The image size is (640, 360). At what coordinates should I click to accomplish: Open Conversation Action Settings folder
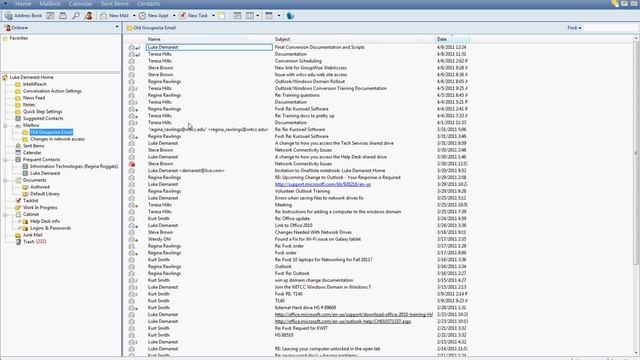pyautogui.click(x=52, y=91)
